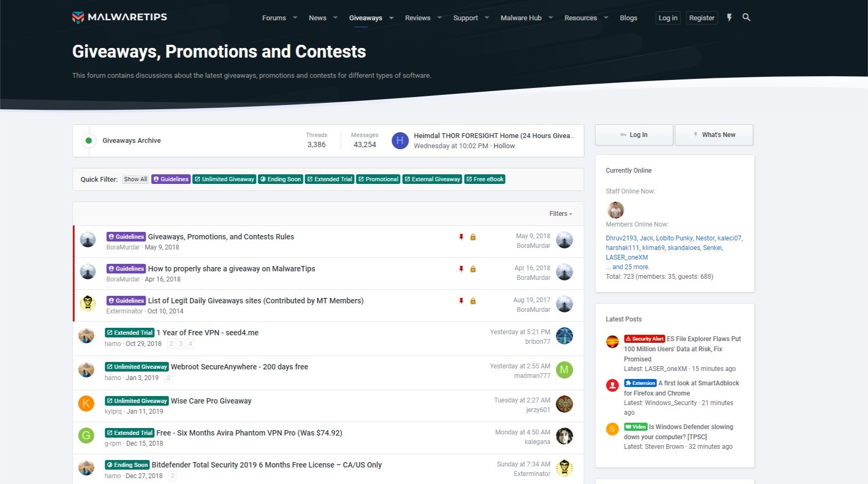Image resolution: width=868 pixels, height=484 pixels.
Task: Click madman777's green 'M' avatar
Action: click(564, 370)
